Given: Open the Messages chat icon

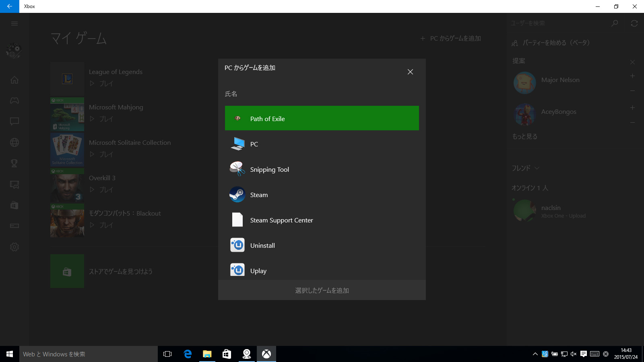Looking at the screenshot, I should point(14,121).
